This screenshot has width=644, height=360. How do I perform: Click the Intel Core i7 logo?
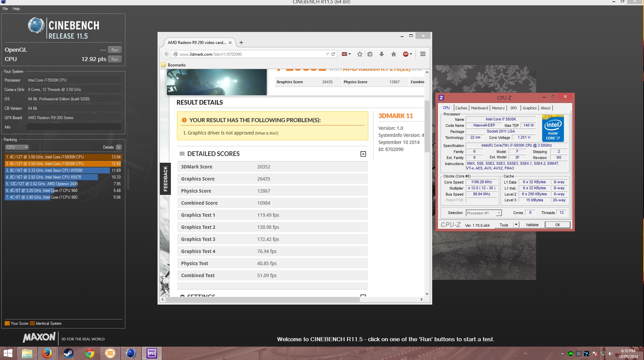coord(553,128)
